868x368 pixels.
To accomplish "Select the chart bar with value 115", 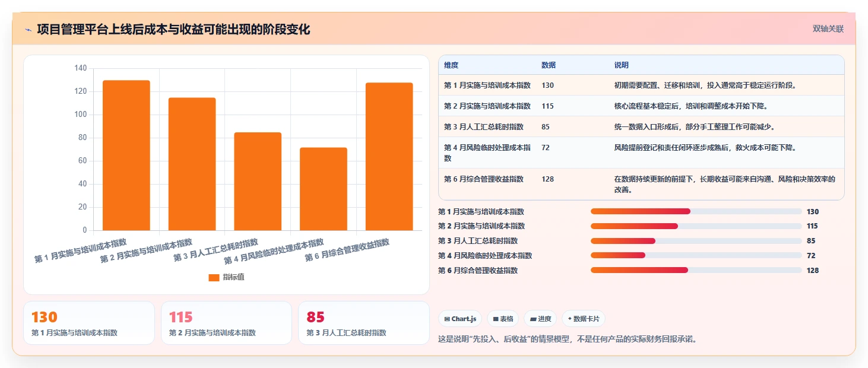I will pos(192,164).
